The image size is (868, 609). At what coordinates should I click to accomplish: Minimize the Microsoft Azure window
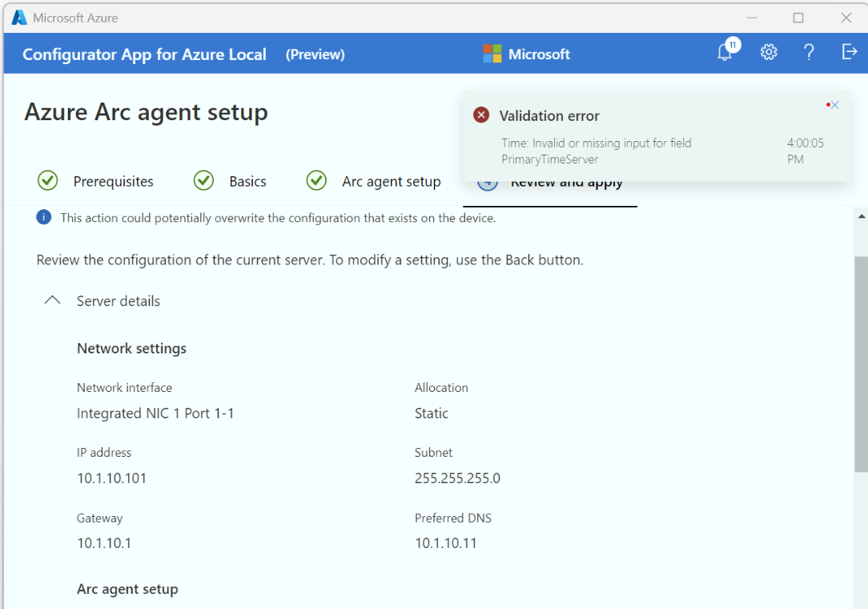click(x=751, y=18)
